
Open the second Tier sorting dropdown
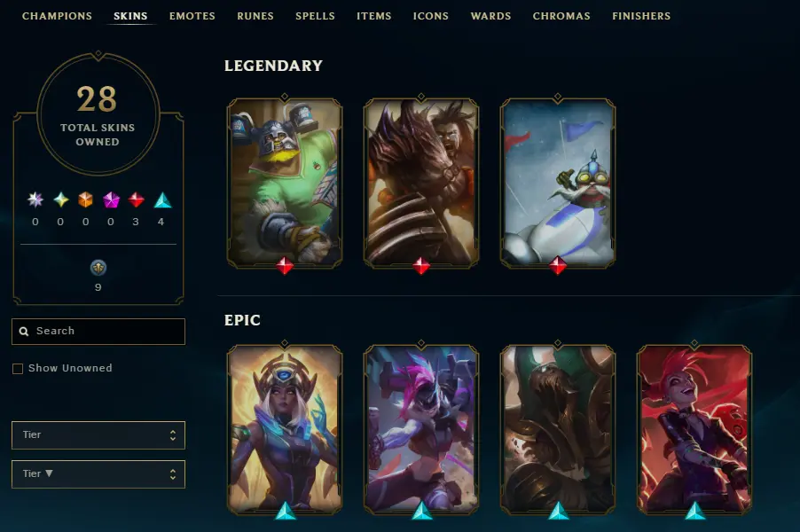[x=98, y=474]
